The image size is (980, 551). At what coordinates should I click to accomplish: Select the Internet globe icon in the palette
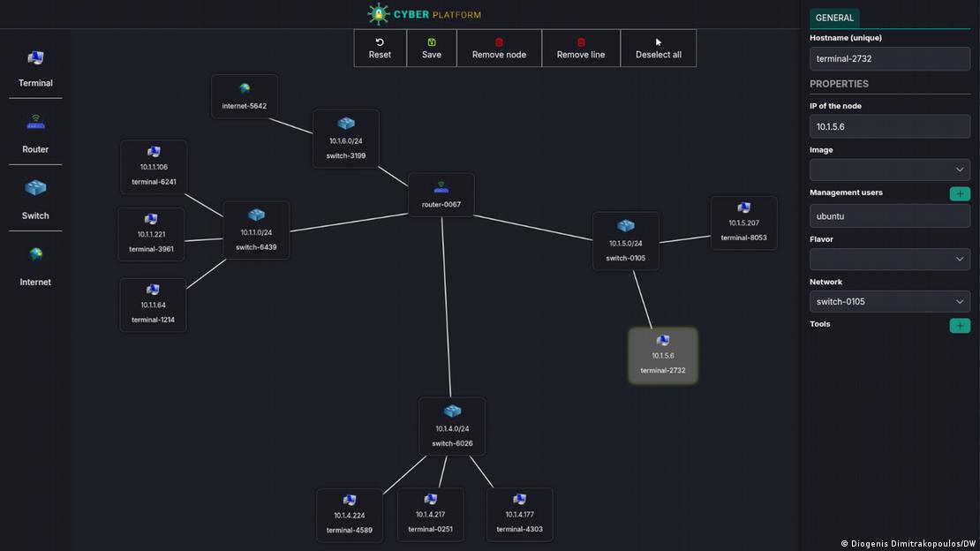pos(35,255)
